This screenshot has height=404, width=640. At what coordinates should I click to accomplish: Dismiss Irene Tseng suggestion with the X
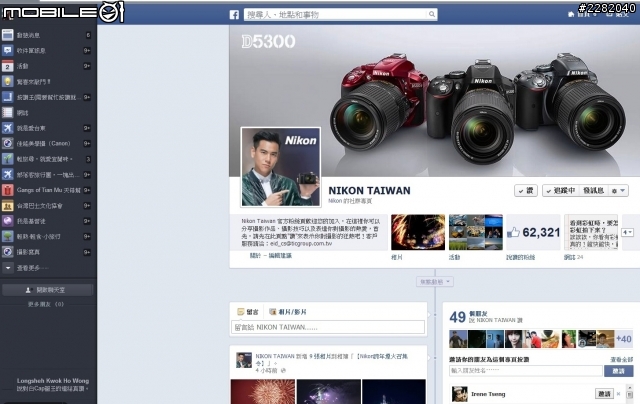(618, 394)
